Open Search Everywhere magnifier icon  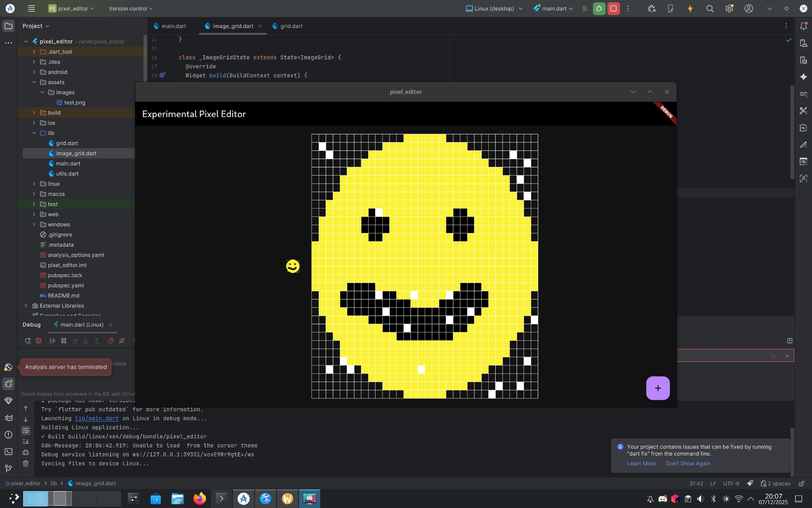click(x=710, y=9)
